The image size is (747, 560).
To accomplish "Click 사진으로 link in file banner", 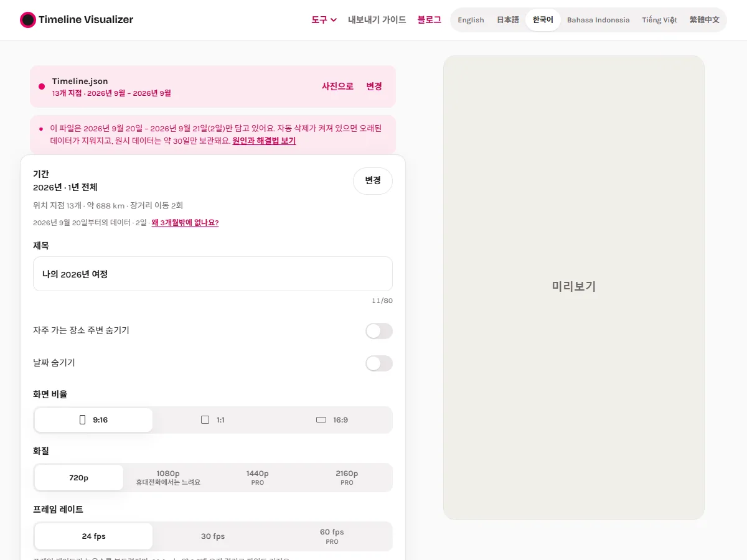I will [x=337, y=86].
